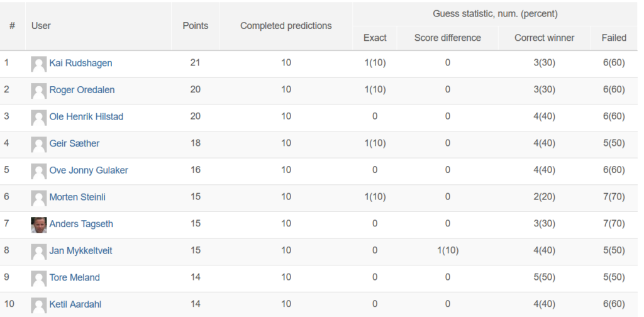
Task: Click Ketil Aardahl's avatar icon
Action: point(38,306)
